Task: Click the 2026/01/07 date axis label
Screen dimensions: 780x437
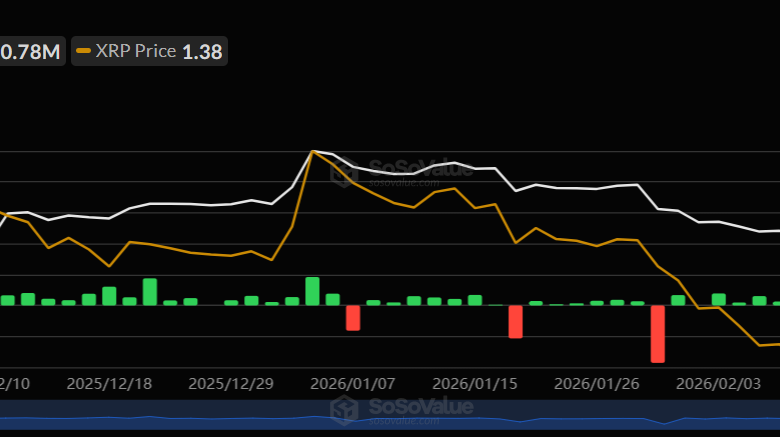Action: (x=353, y=383)
